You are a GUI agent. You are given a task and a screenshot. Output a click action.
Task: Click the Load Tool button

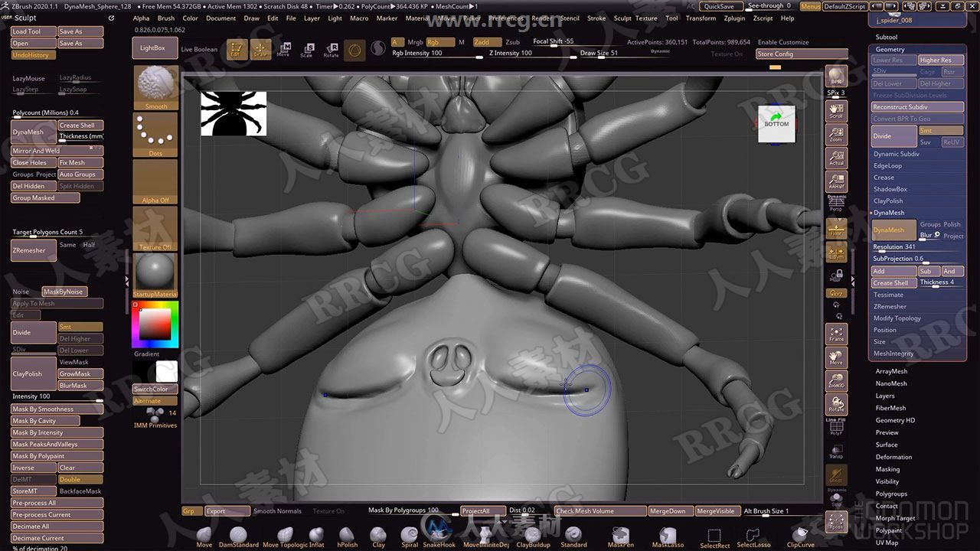coord(34,31)
